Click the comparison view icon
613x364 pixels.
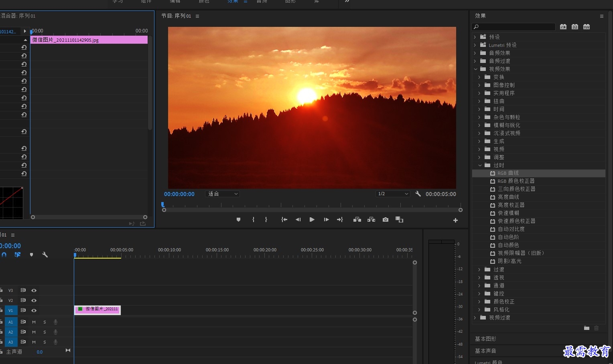click(399, 220)
